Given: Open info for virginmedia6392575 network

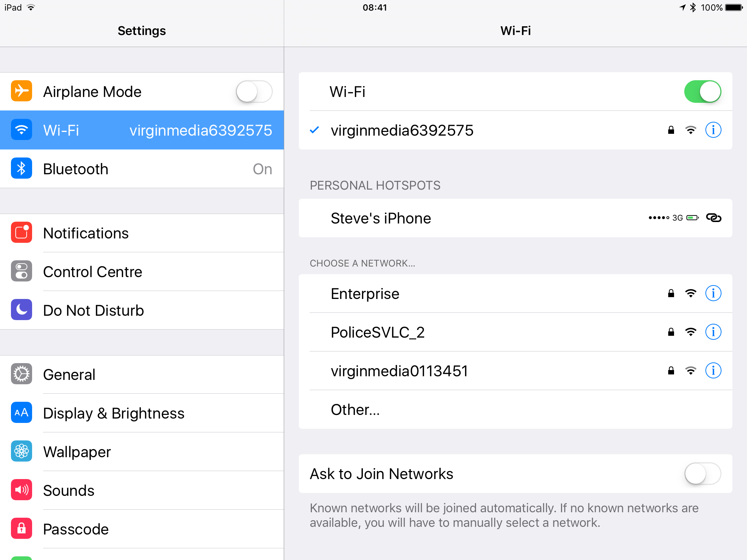Looking at the screenshot, I should tap(713, 130).
